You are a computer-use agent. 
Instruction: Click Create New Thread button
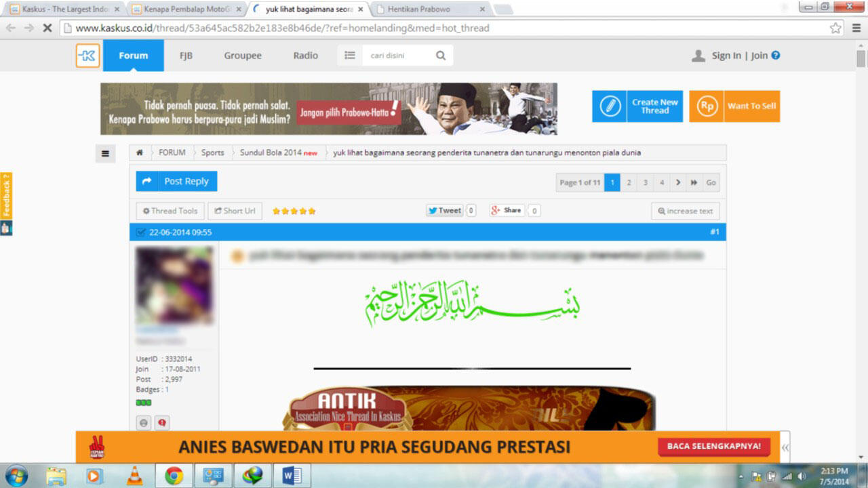[x=637, y=106]
